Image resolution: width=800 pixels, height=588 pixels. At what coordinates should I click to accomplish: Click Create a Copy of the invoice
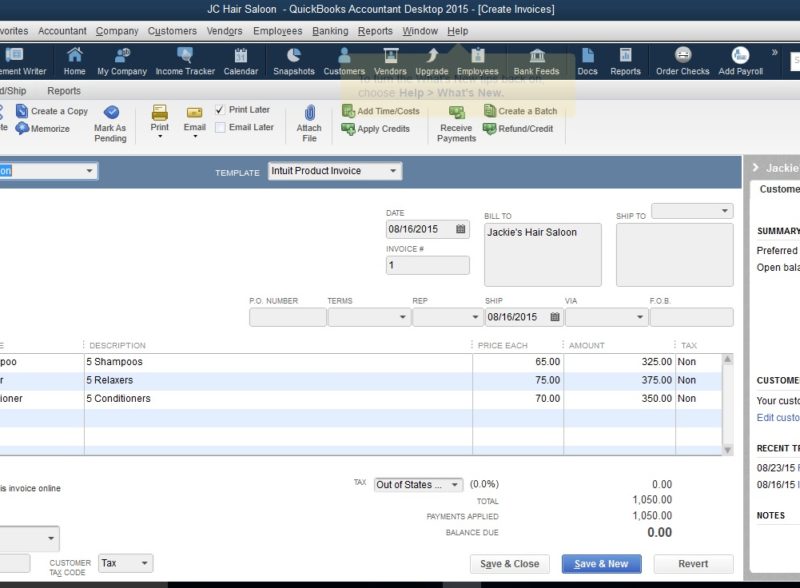(x=52, y=111)
